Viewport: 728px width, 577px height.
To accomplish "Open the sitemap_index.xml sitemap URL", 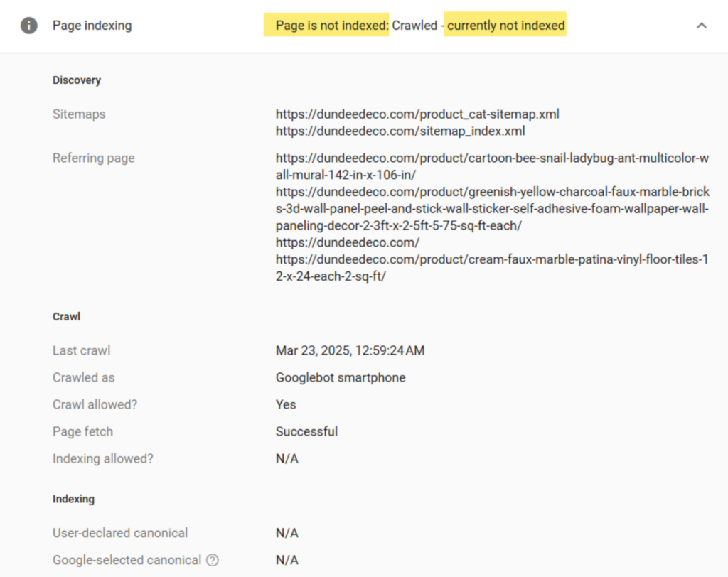I will 400,131.
